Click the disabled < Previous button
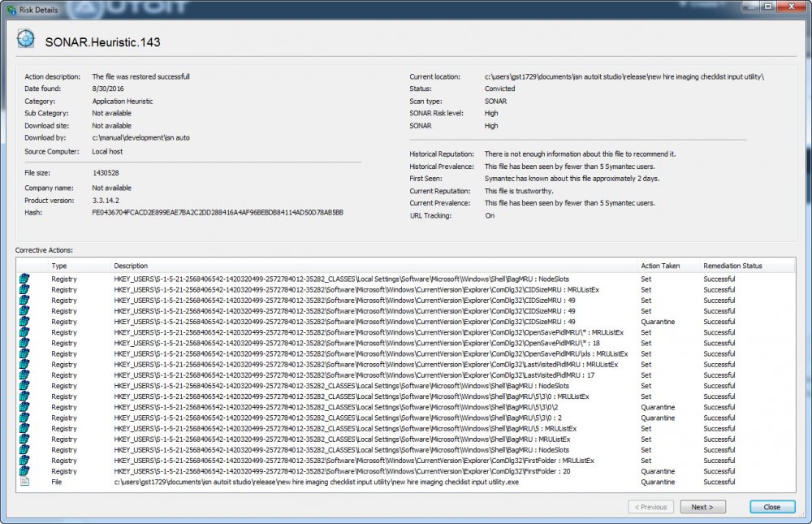Screen dimensions: 812x524 coord(651,507)
